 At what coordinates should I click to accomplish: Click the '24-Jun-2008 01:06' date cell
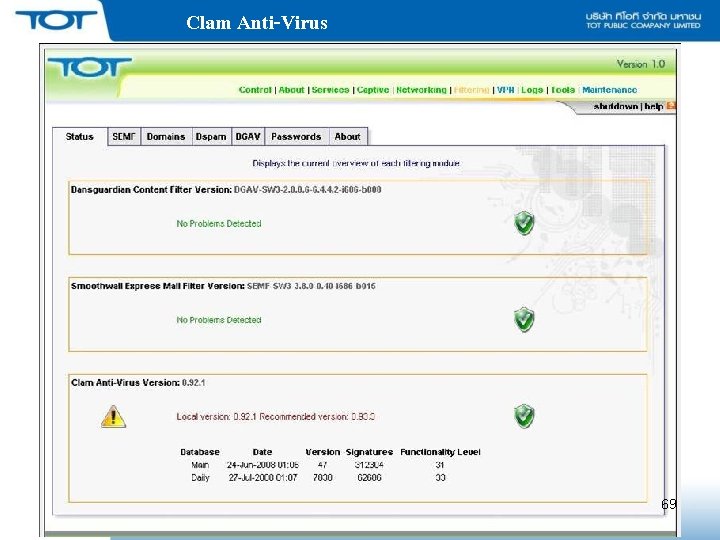pos(263,465)
